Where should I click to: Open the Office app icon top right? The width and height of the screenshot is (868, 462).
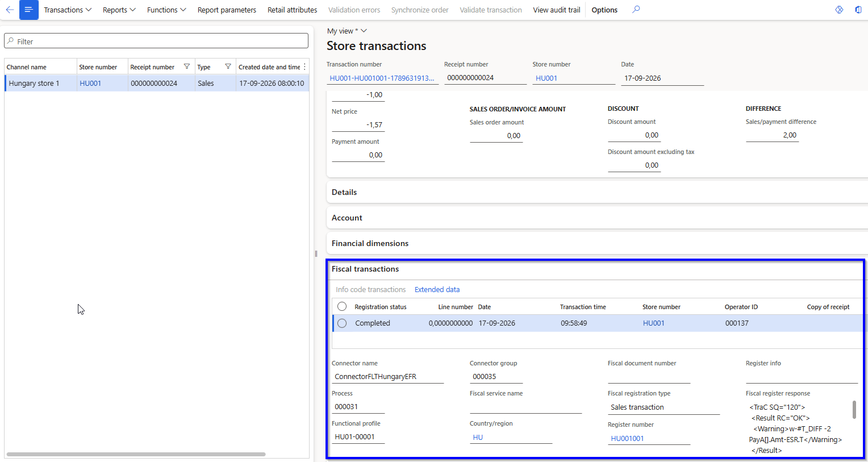858,10
